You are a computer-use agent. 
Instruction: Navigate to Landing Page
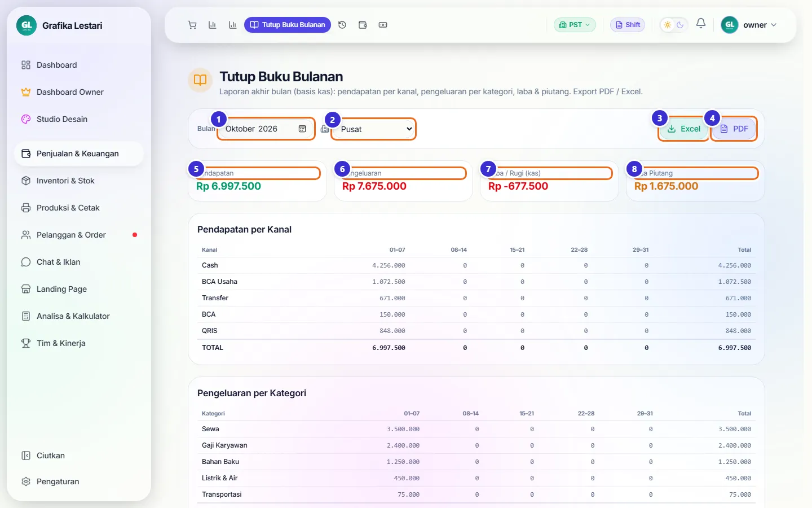coord(79,289)
